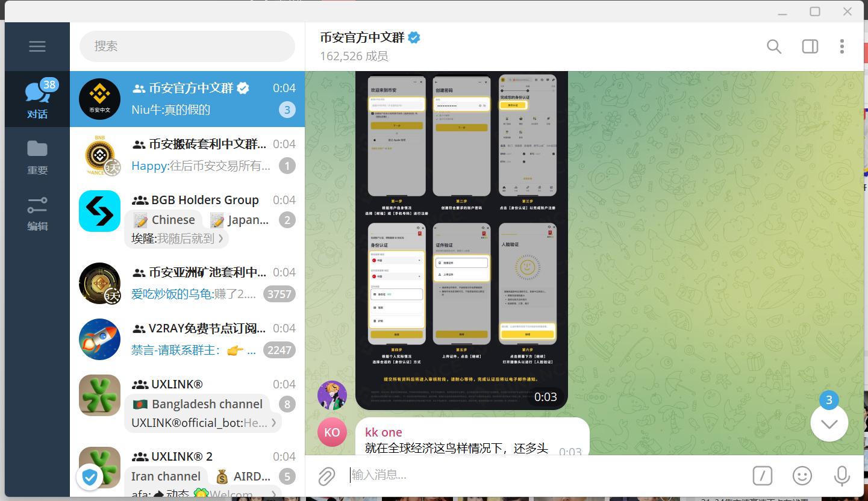Select the Japanese topic chip
Screen dimensions: 868x501
[239, 220]
